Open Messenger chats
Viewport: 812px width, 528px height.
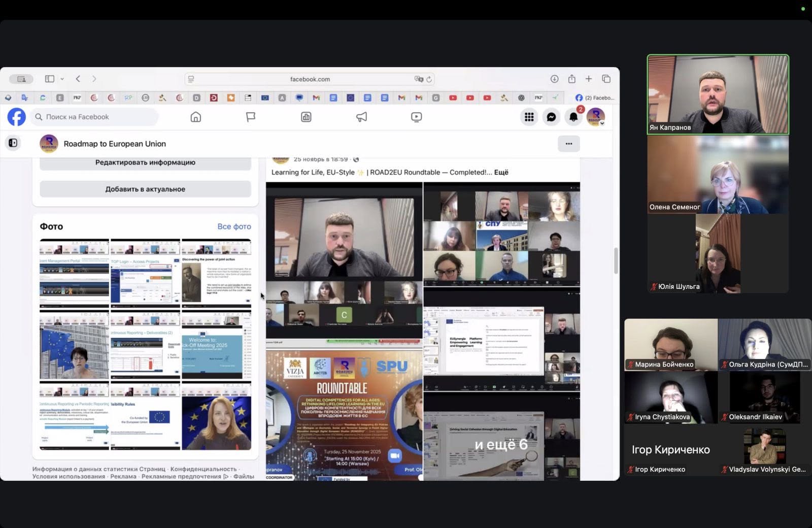point(551,117)
